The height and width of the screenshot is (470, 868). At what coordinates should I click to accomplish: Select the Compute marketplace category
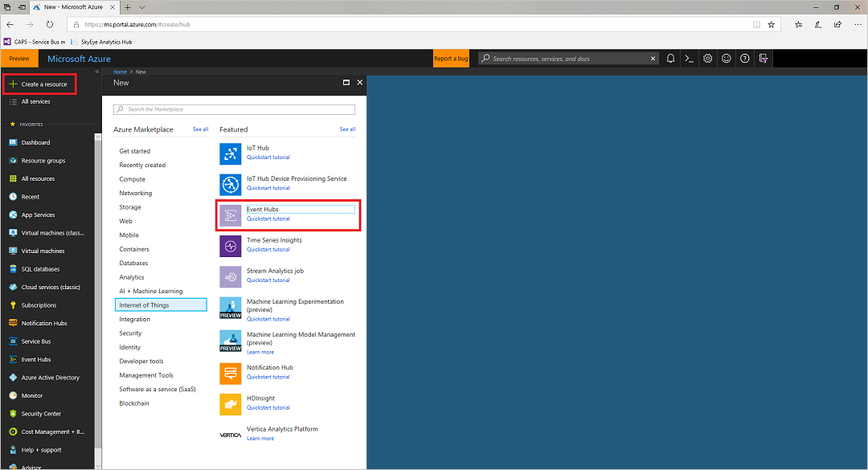coord(133,179)
